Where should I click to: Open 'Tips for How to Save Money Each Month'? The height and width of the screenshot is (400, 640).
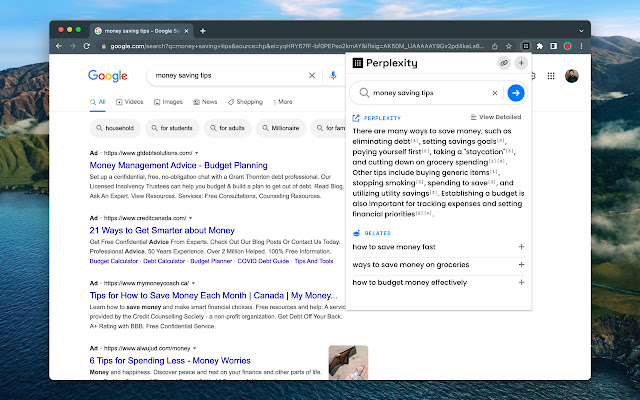coord(213,296)
